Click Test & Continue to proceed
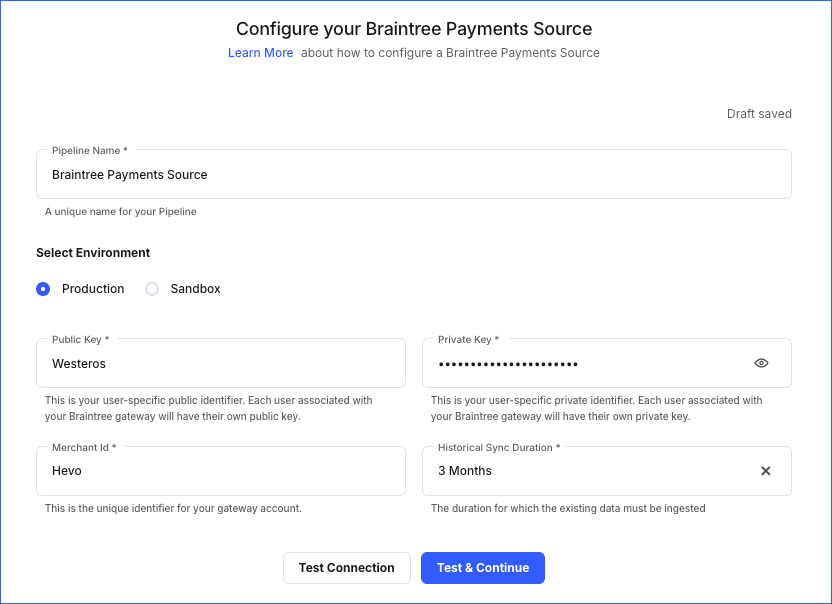This screenshot has height=604, width=832. (482, 567)
